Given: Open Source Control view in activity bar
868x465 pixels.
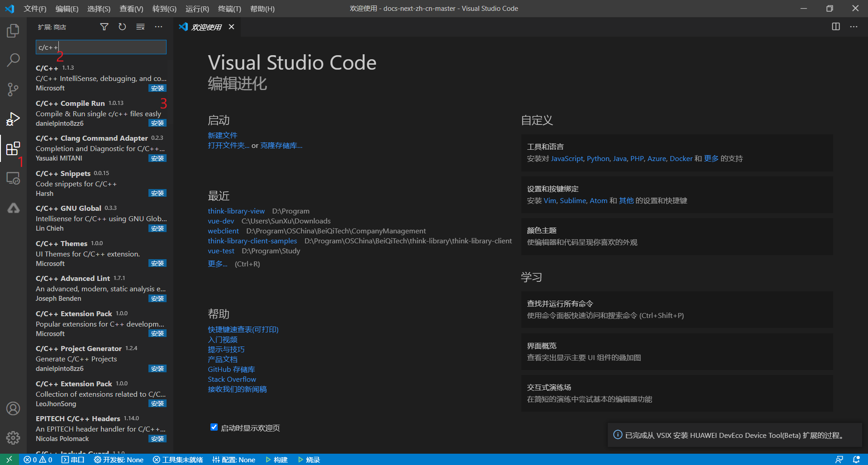Looking at the screenshot, I should tap(13, 89).
